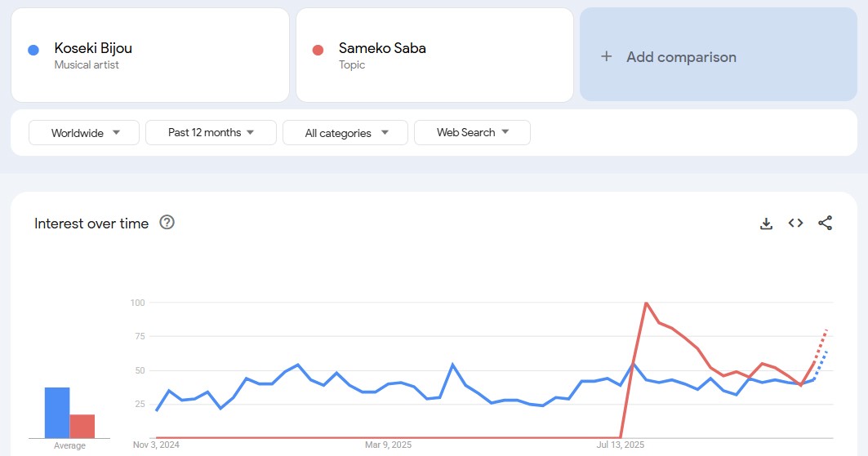Click the Nov 3, 2024 axis label

pos(156,445)
